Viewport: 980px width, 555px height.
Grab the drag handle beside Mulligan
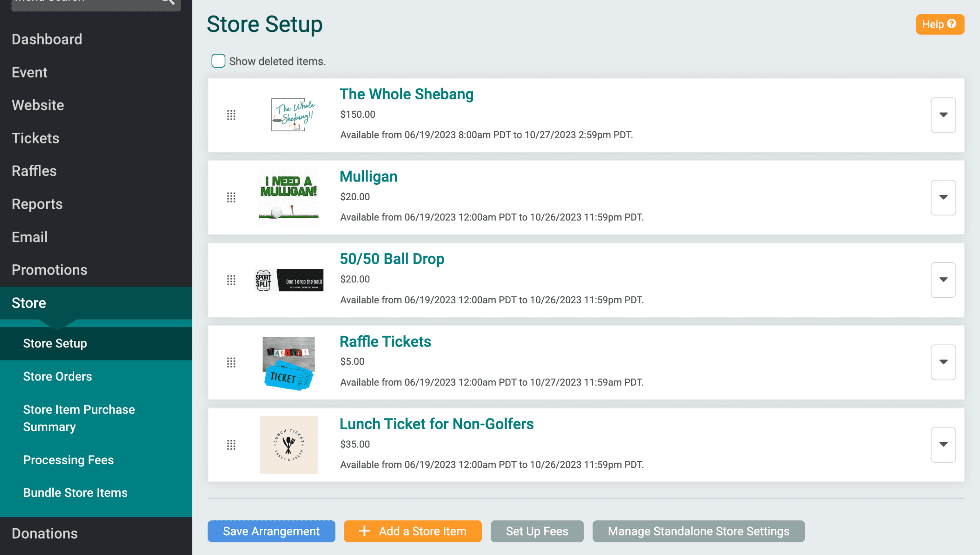232,197
